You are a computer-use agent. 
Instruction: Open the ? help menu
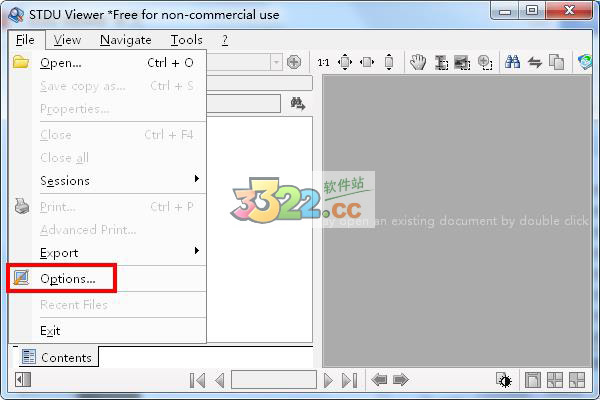click(x=225, y=40)
